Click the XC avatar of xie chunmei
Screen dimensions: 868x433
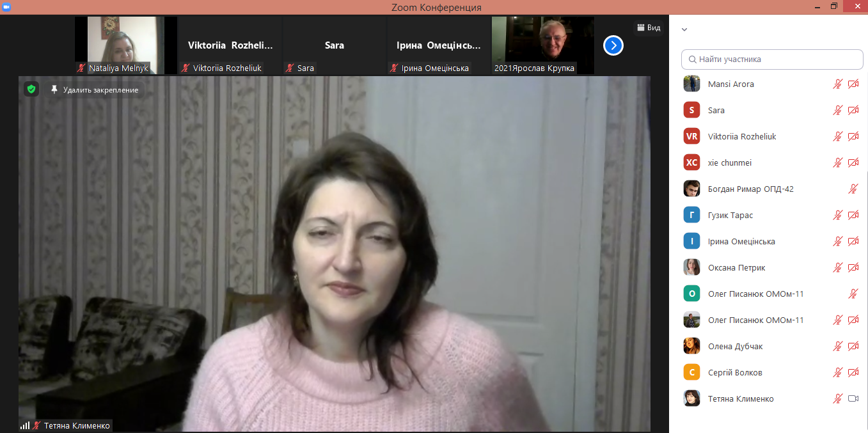pos(691,162)
